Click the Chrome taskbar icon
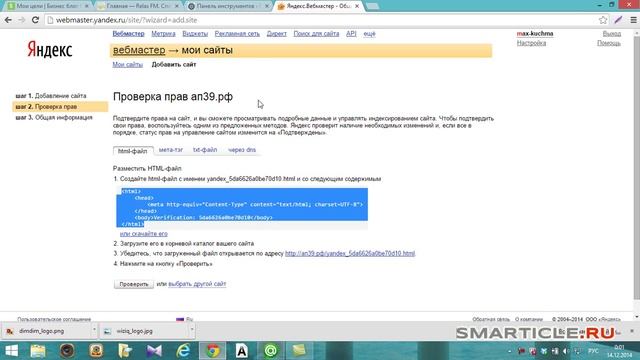This screenshot has width=640, height=360. pos(212,351)
